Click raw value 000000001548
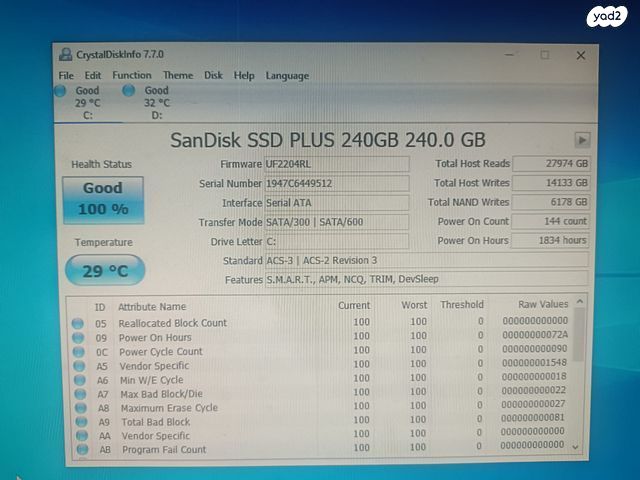The image size is (640, 480). (x=534, y=362)
